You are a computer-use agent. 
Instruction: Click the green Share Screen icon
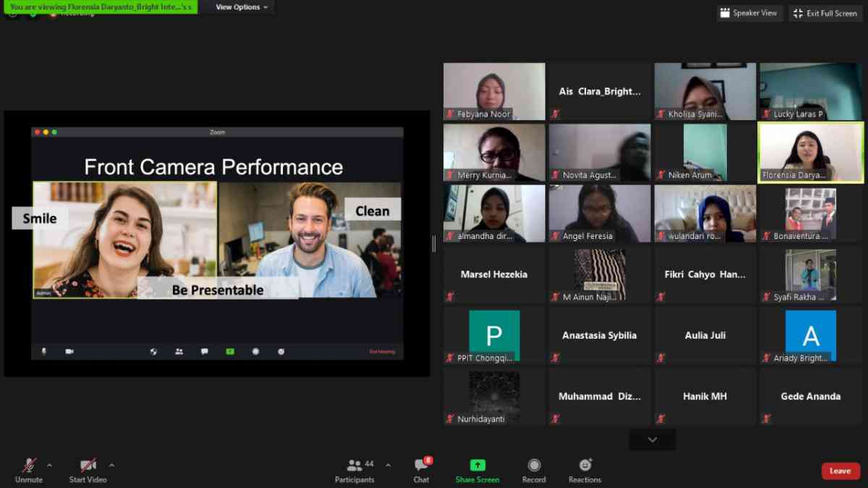(477, 466)
